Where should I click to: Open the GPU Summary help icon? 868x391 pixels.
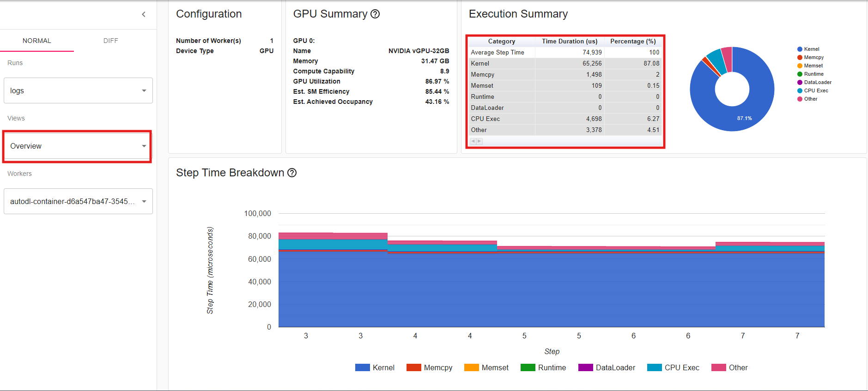pos(375,14)
